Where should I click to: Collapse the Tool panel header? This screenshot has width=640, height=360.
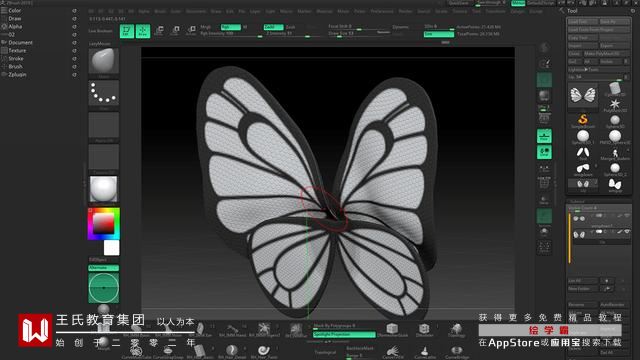click(x=572, y=11)
